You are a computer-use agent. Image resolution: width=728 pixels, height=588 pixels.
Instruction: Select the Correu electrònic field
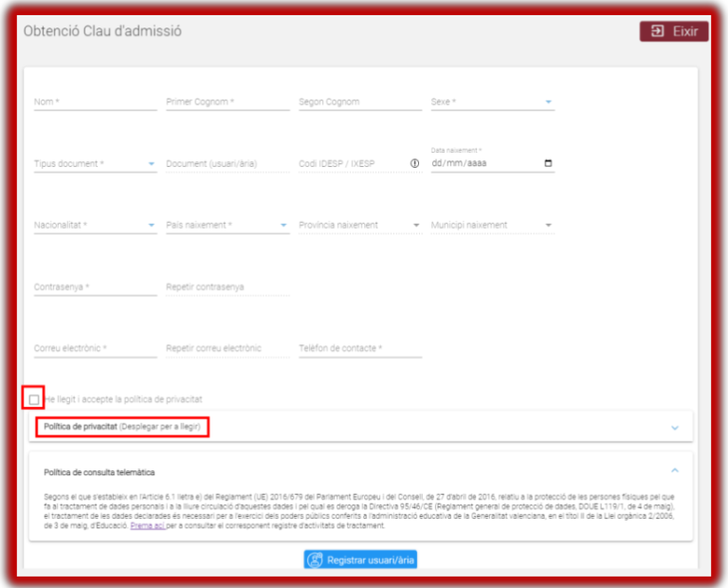tap(95, 349)
